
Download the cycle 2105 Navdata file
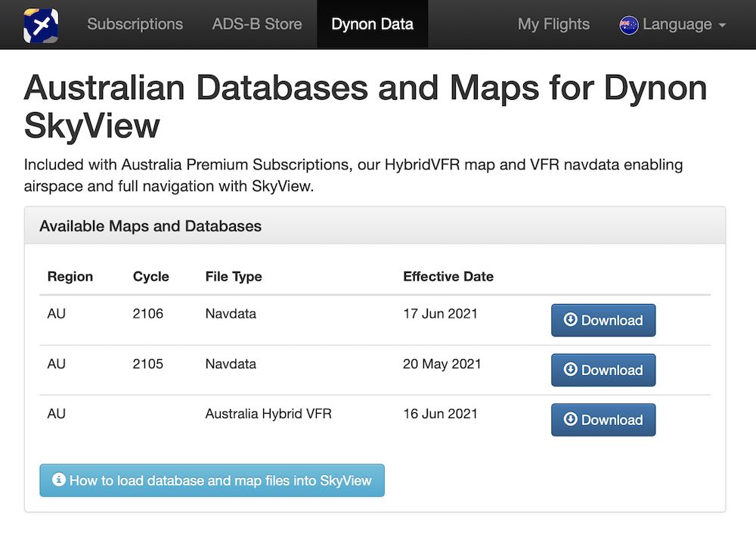(x=603, y=370)
